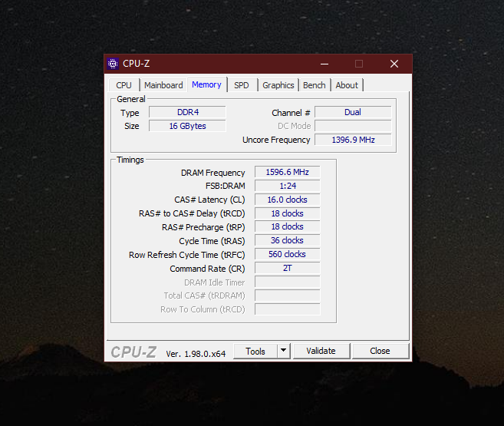Click the Row Refresh Cycle Time (tRFC) label
Viewport: 504px width, 426px height.
click(186, 255)
